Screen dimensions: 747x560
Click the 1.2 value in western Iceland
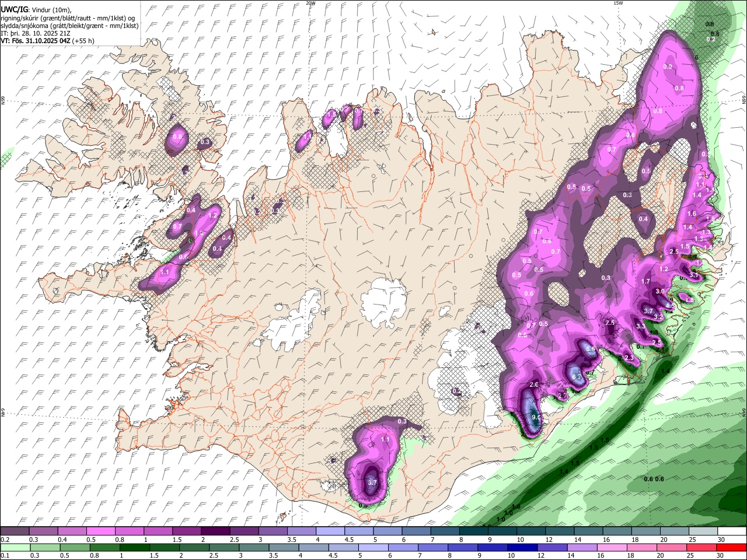coord(212,215)
